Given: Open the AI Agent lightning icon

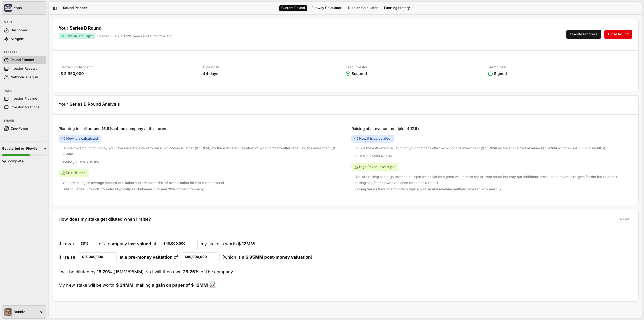Looking at the screenshot, I should [x=6, y=39].
